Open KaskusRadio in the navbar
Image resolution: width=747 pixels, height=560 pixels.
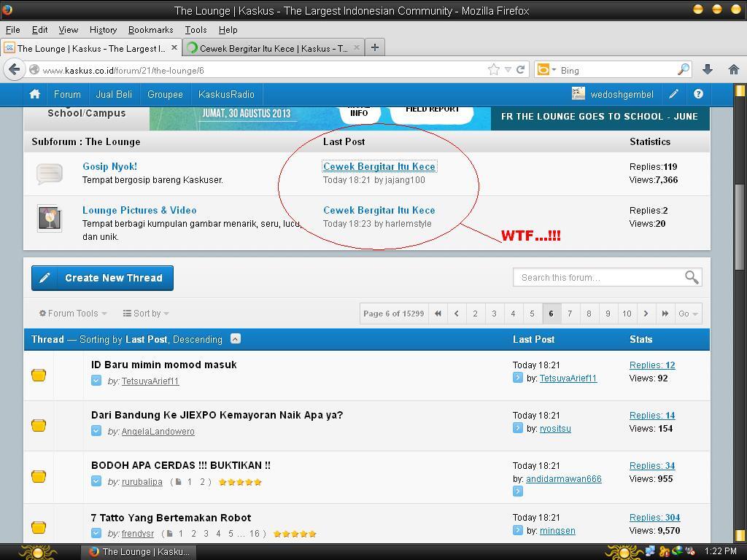[x=226, y=94]
